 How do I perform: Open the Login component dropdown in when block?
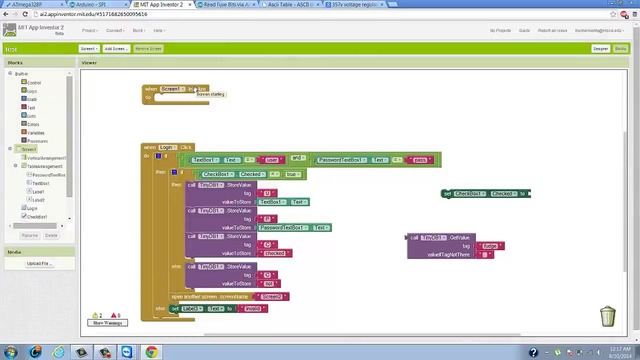coord(168,147)
